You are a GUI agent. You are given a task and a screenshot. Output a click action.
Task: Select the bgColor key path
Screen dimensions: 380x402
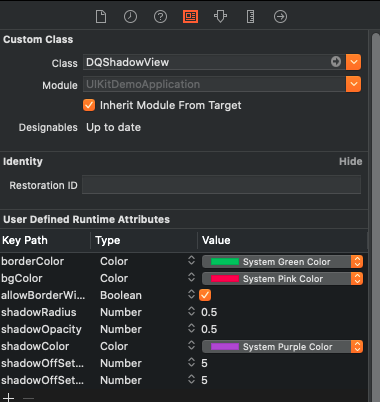pos(22,278)
